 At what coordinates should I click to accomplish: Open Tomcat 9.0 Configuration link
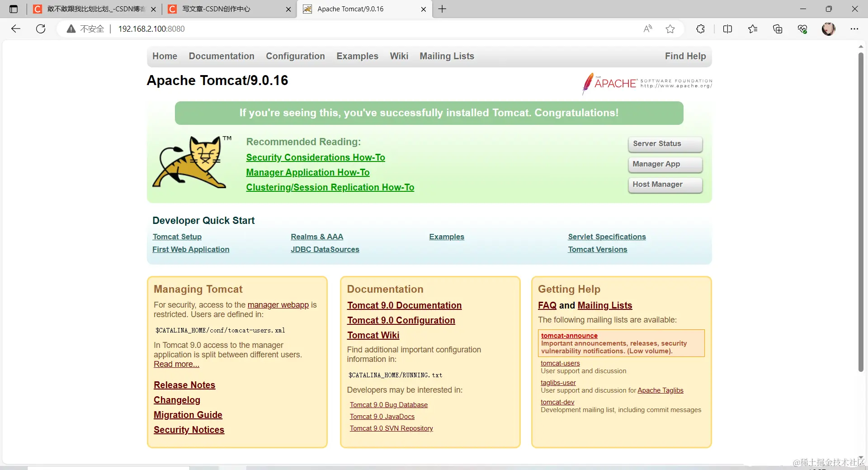pos(401,320)
